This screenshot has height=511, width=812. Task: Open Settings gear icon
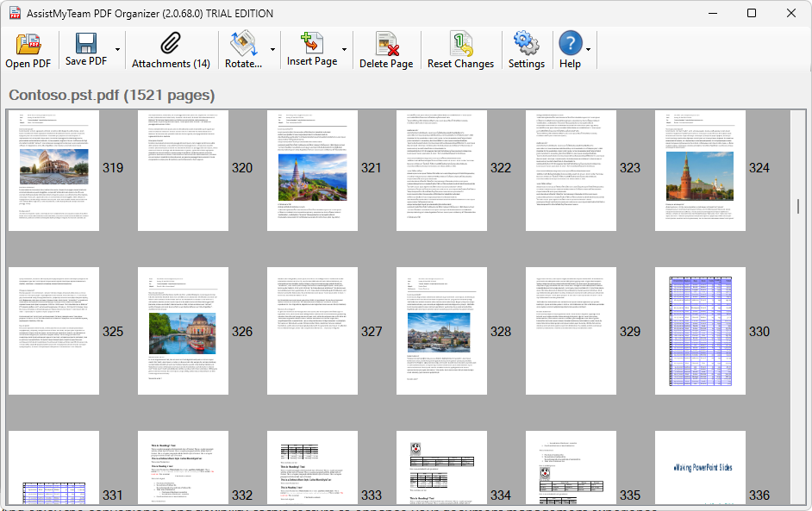(x=526, y=44)
